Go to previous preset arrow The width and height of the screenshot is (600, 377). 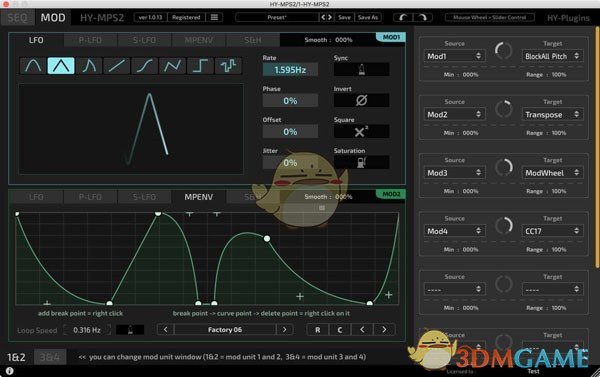pos(323,17)
